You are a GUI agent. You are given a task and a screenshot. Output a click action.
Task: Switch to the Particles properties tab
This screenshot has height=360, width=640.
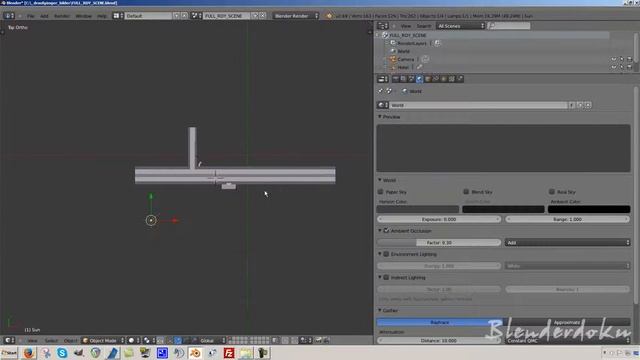point(460,79)
